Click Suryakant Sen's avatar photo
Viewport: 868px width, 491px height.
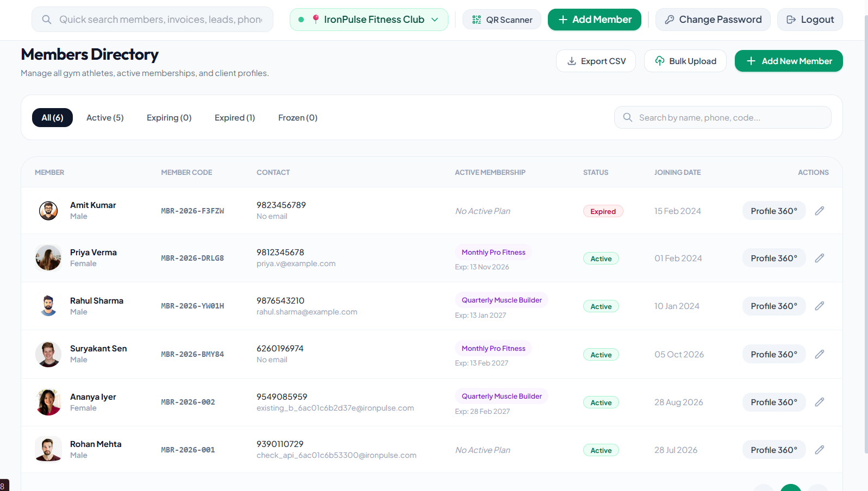(48, 354)
